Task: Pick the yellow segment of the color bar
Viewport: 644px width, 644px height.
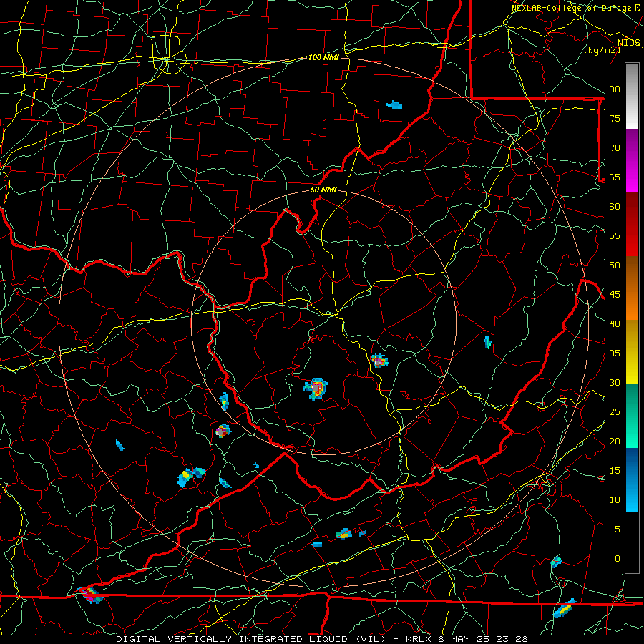Action: tap(632, 352)
